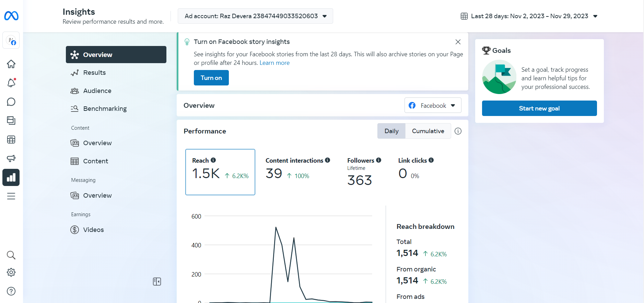
Task: Open the Notifications bell icon
Action: click(x=11, y=83)
